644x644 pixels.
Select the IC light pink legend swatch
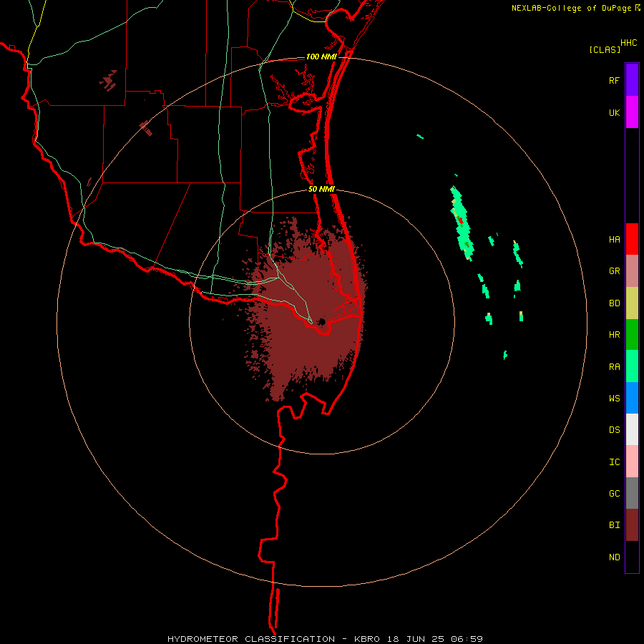click(632, 462)
